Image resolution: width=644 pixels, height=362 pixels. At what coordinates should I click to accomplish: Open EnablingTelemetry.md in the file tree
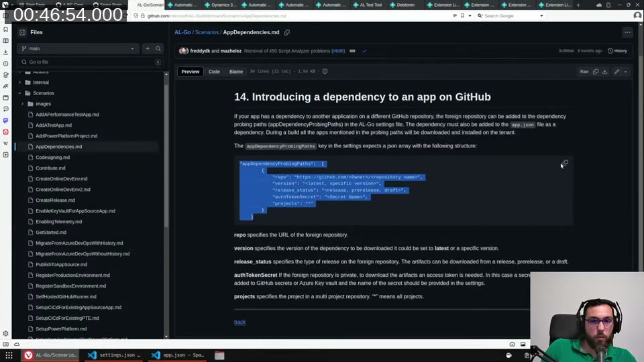pos(59,222)
